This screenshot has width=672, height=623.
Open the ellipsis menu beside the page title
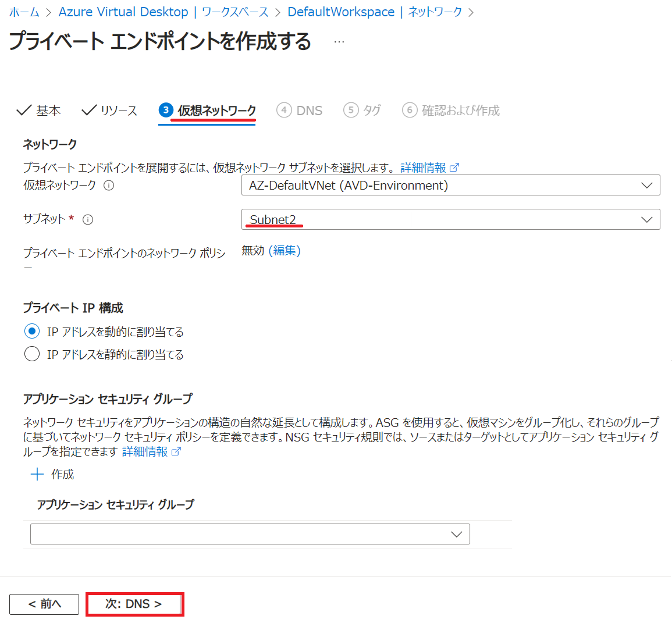tap(339, 42)
